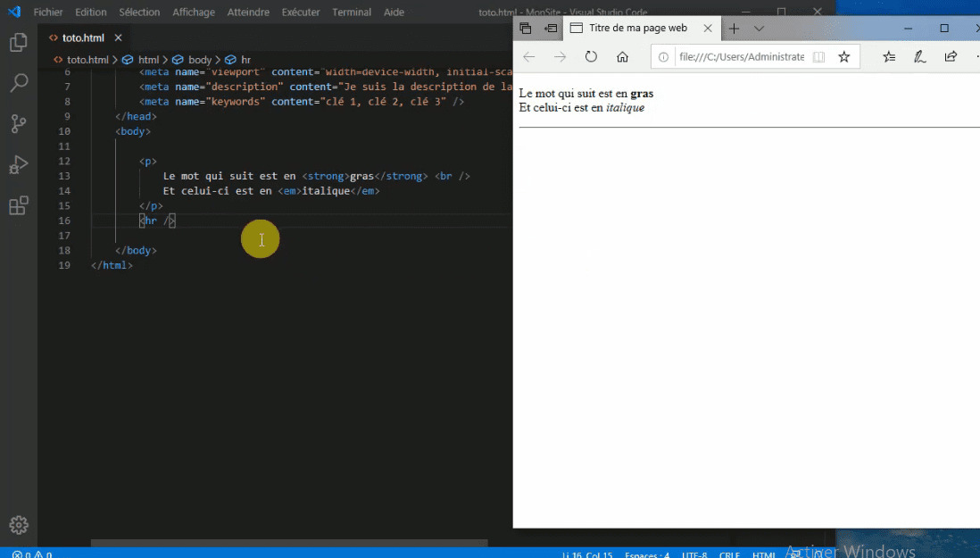The height and width of the screenshot is (558, 980).
Task: Open the body breadcrumb dropdown
Action: 193,60
